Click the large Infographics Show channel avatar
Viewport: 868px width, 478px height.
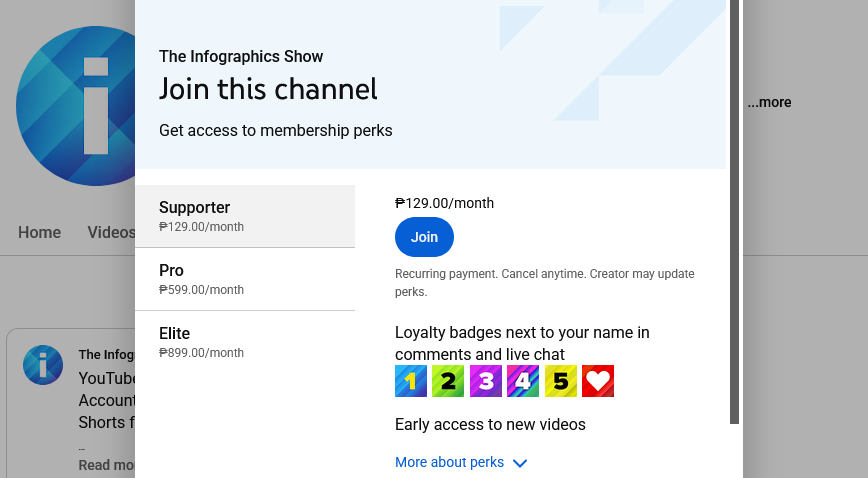[75, 106]
